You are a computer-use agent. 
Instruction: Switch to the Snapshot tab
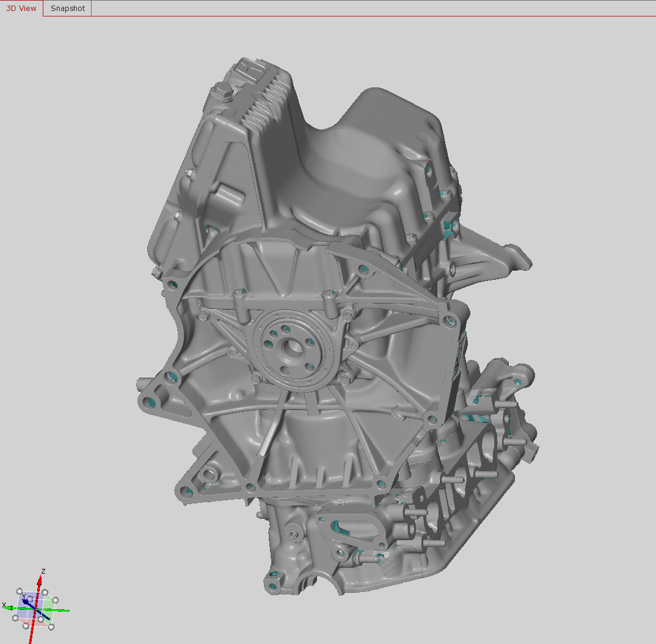pyautogui.click(x=67, y=9)
